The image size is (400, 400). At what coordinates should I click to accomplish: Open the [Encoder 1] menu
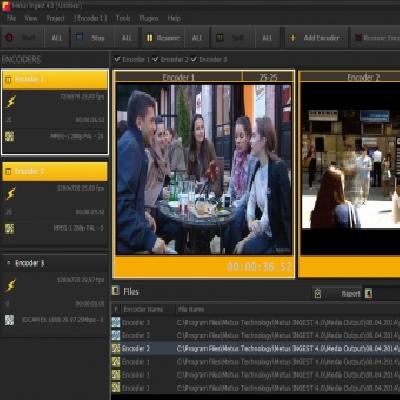[x=90, y=18]
